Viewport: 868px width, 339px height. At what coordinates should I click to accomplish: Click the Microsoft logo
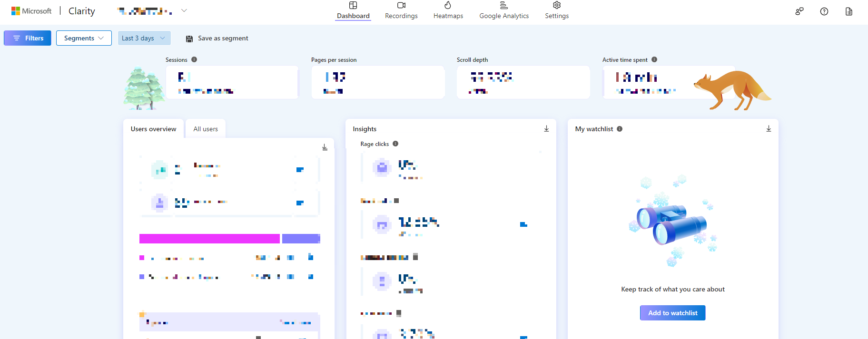(x=31, y=11)
